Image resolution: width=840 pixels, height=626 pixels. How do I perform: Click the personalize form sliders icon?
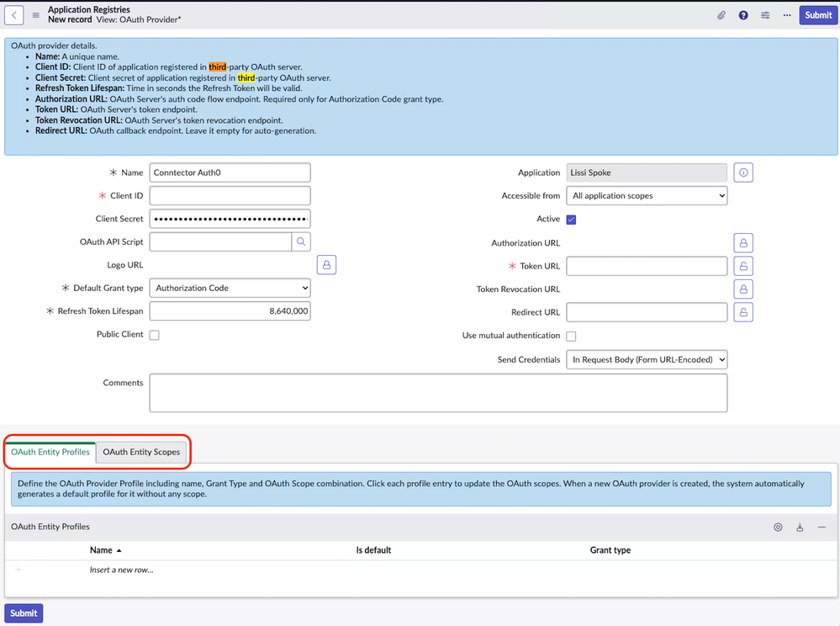765,15
